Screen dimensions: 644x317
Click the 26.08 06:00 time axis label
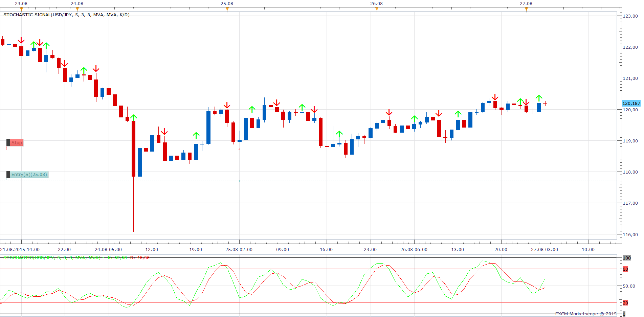pyautogui.click(x=414, y=250)
